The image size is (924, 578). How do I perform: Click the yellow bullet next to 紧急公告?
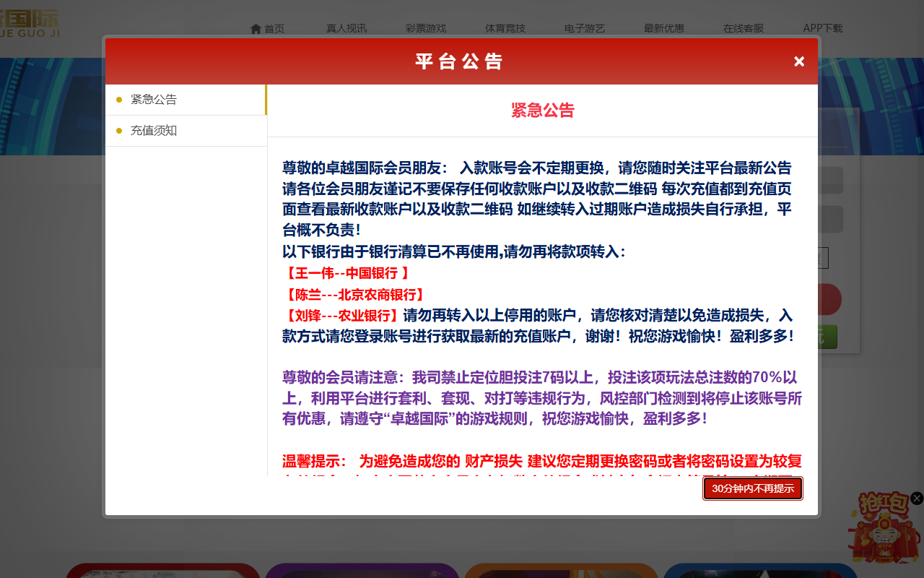[119, 100]
